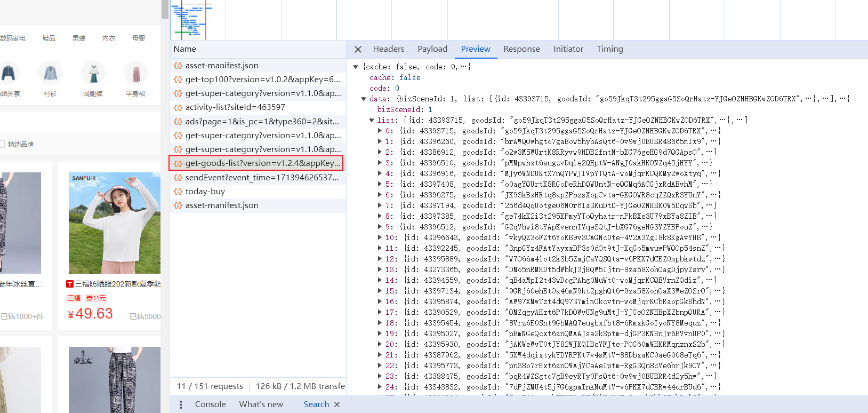Select the 晒外套 jacket category icon
868x413 pixels.
(x=9, y=73)
